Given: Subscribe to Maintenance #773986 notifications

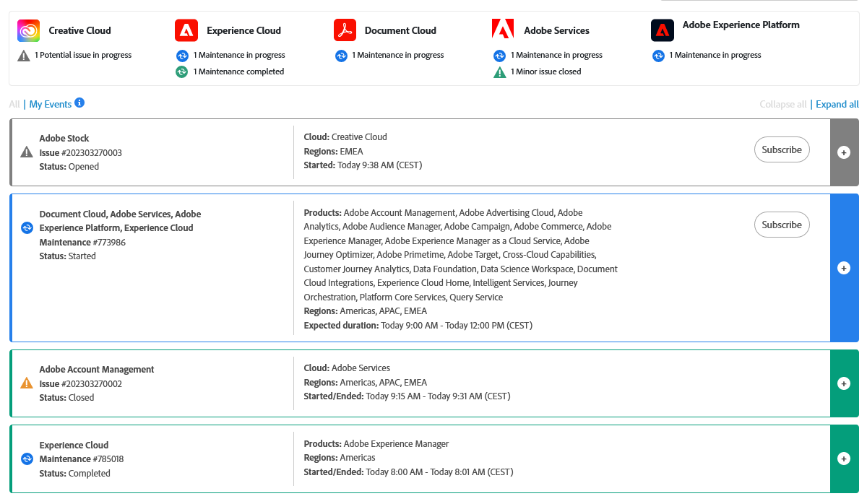Looking at the screenshot, I should 782,225.
